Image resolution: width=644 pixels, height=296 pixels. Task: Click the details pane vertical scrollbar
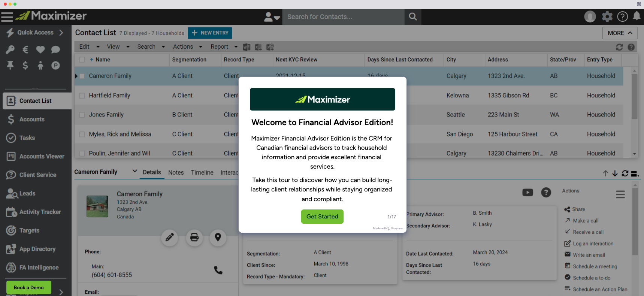click(x=635, y=221)
